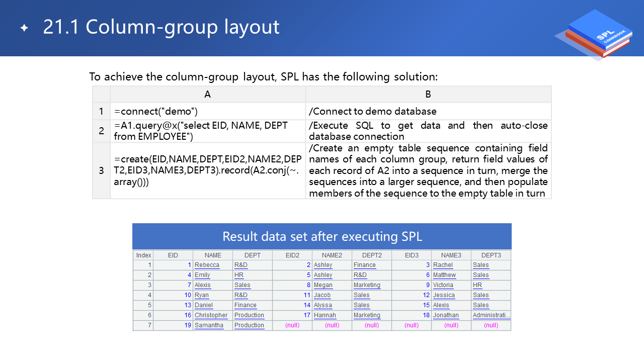Click the EID2 column header
This screenshot has width=644, height=362.
[x=292, y=255]
